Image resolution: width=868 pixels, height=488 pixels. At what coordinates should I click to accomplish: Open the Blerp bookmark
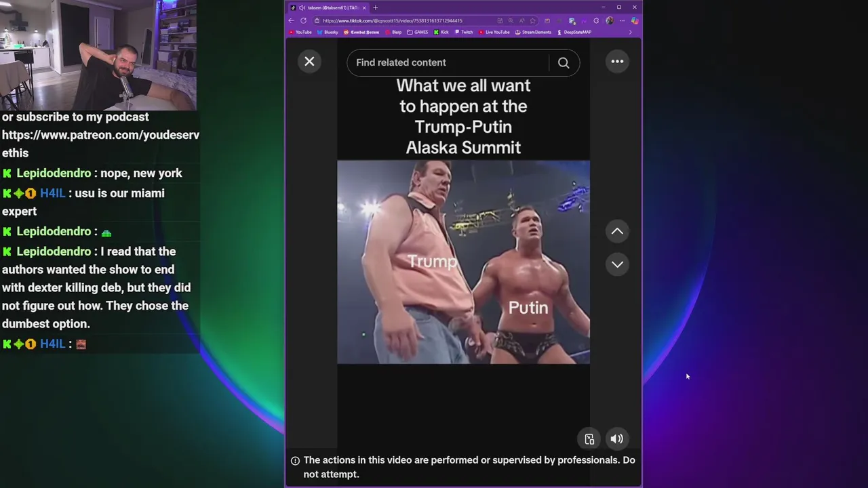(393, 32)
